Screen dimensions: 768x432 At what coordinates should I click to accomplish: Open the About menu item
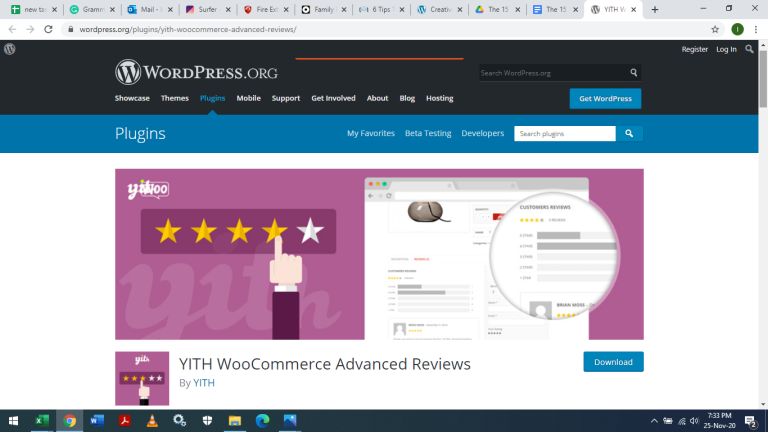pos(377,98)
